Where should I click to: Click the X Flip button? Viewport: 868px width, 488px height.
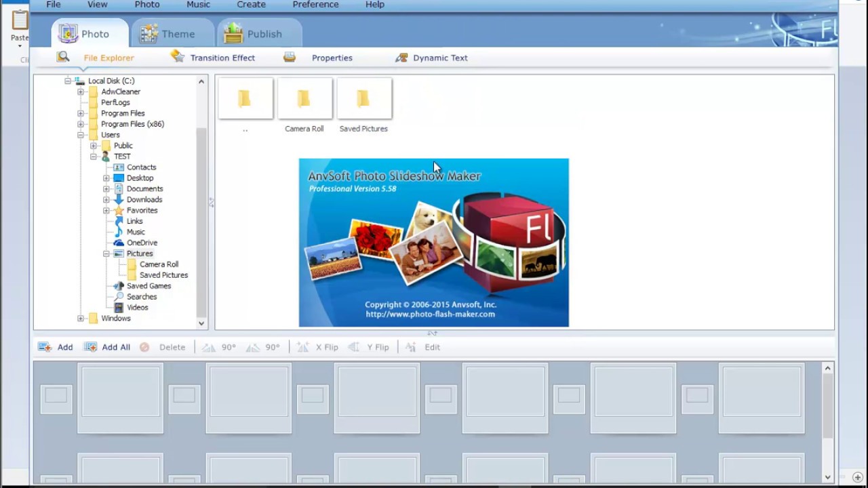(x=317, y=347)
